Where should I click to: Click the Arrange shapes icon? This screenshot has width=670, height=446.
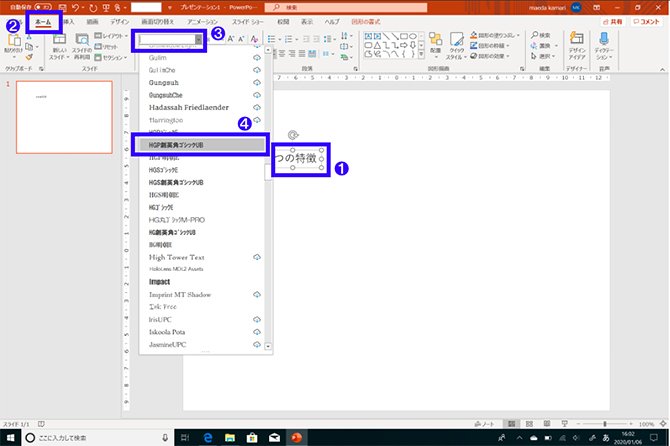[x=435, y=39]
